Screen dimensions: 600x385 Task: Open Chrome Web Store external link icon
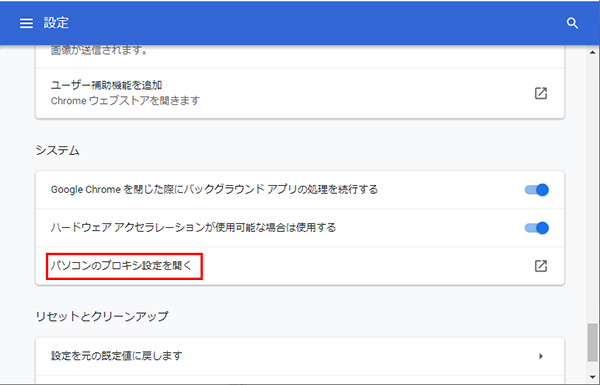coord(541,93)
